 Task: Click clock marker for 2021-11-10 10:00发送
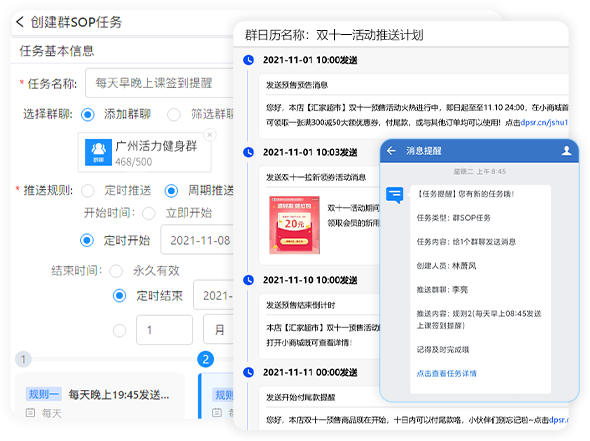coord(248,280)
